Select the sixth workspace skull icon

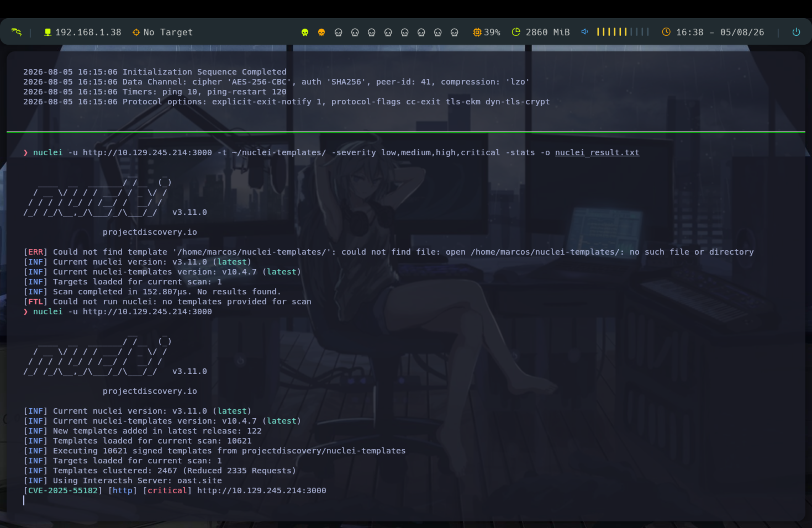(388, 32)
